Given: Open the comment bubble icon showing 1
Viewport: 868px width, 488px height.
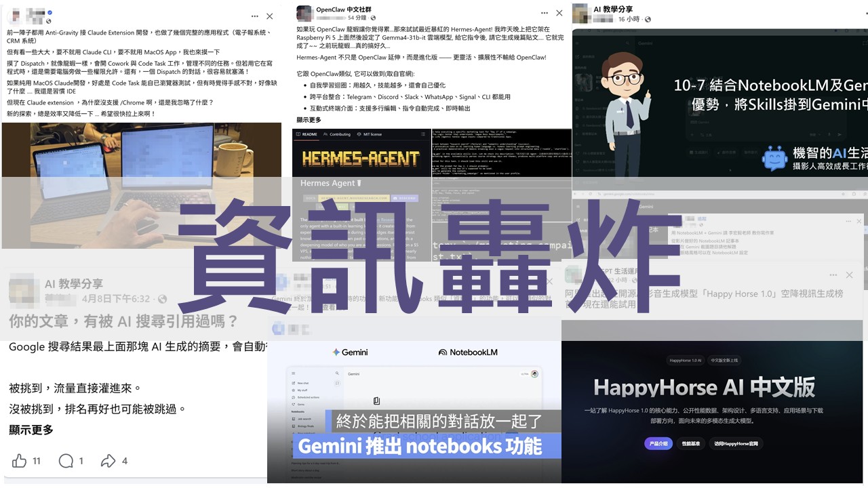Looking at the screenshot, I should 66,461.
